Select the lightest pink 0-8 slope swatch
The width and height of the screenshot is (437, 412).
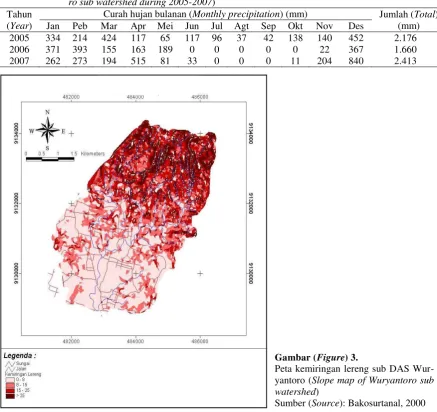tap(10, 379)
